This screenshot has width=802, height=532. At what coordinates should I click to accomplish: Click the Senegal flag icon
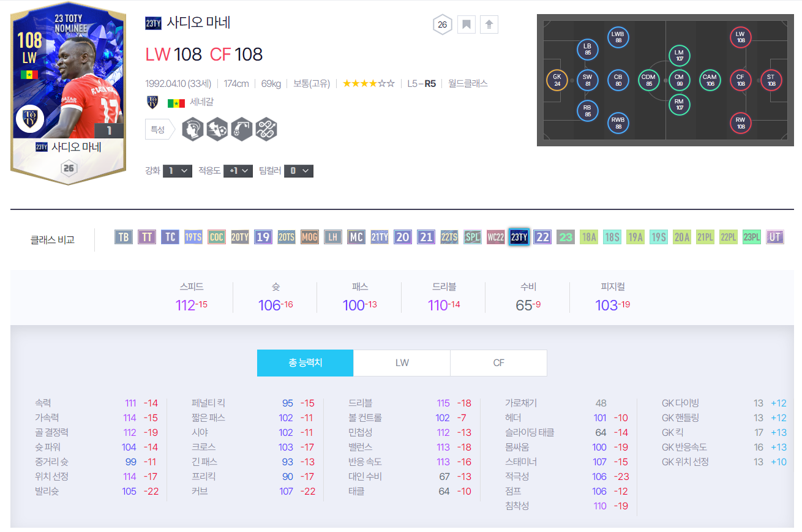point(176,102)
